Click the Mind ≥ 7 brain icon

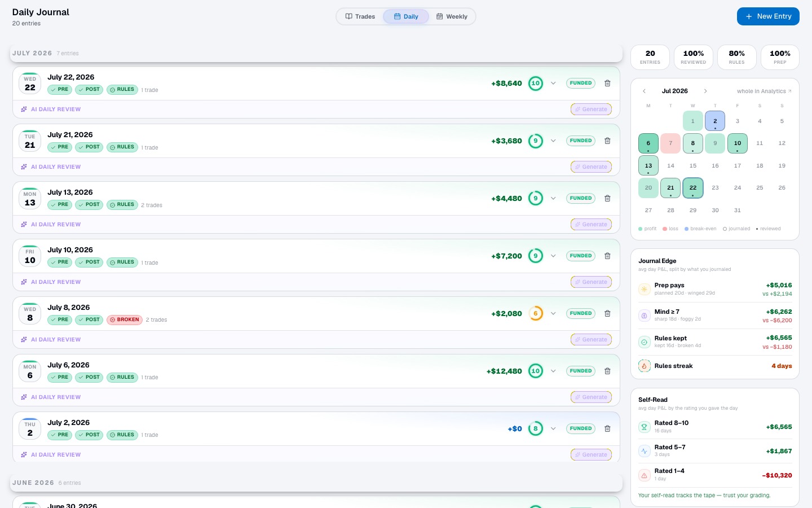(644, 316)
